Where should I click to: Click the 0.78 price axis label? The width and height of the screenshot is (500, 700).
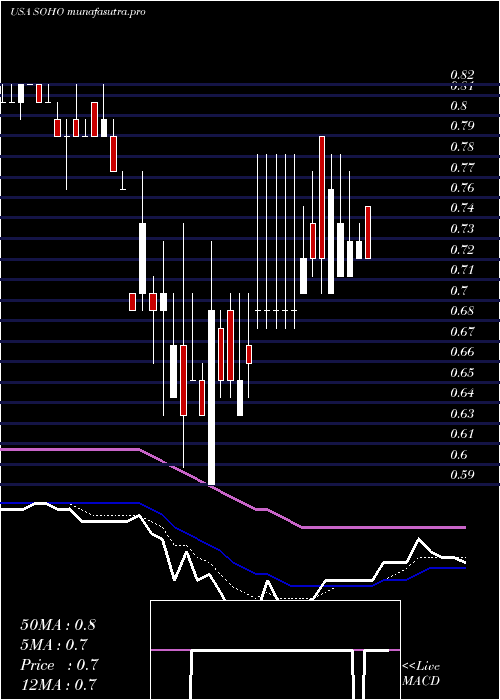tap(462, 147)
